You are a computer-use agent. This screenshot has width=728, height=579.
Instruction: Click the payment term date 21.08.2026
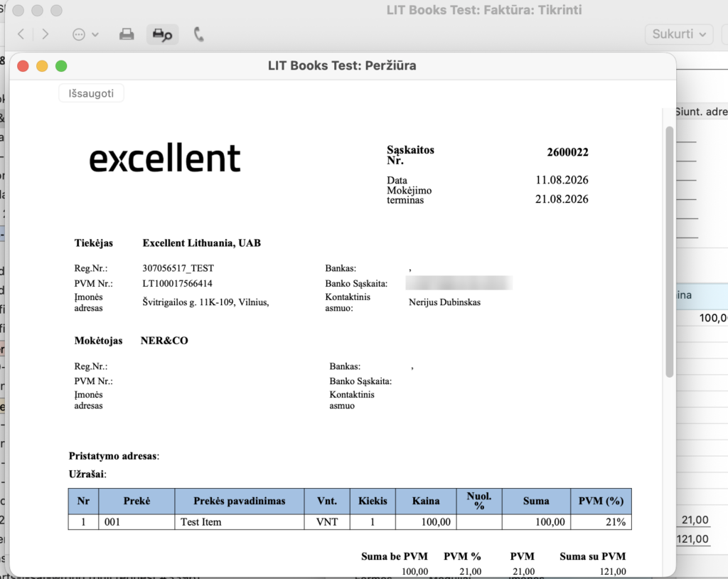tap(562, 199)
